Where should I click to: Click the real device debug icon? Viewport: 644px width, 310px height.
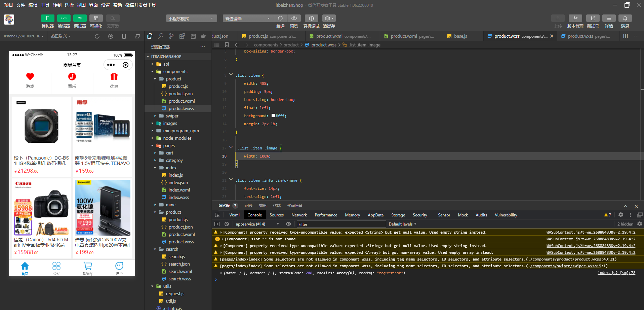[311, 18]
